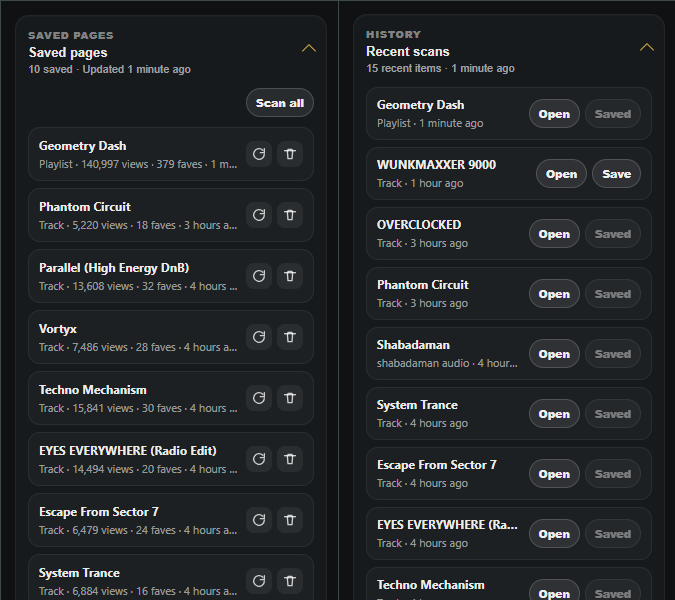
Task: Delete the Vortyx saved track
Action: click(290, 337)
